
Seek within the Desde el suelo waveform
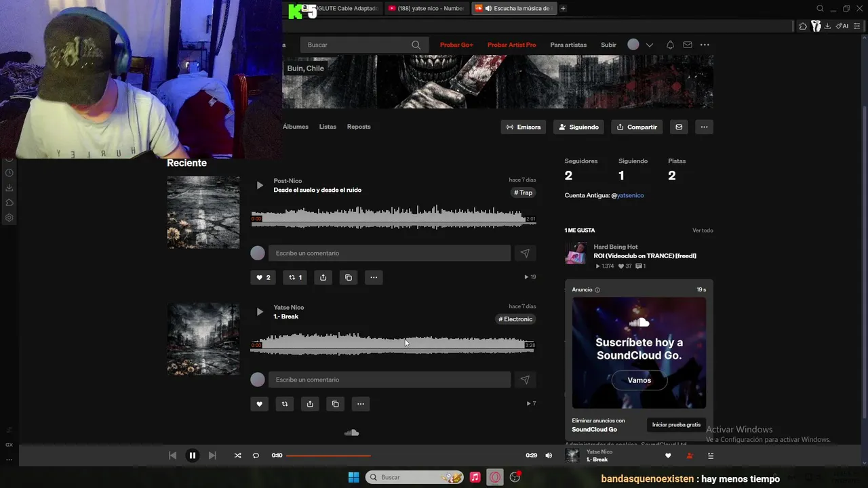point(393,218)
